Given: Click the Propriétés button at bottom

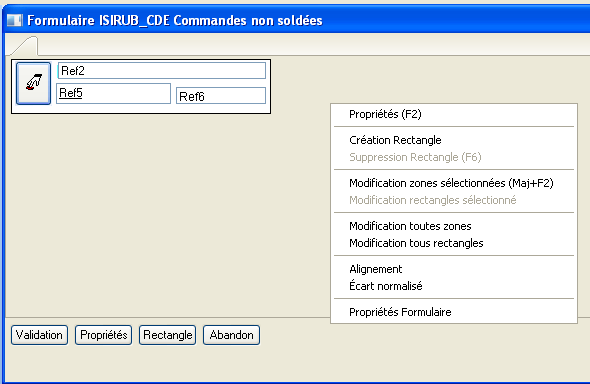Looking at the screenshot, I should pyautogui.click(x=103, y=335).
